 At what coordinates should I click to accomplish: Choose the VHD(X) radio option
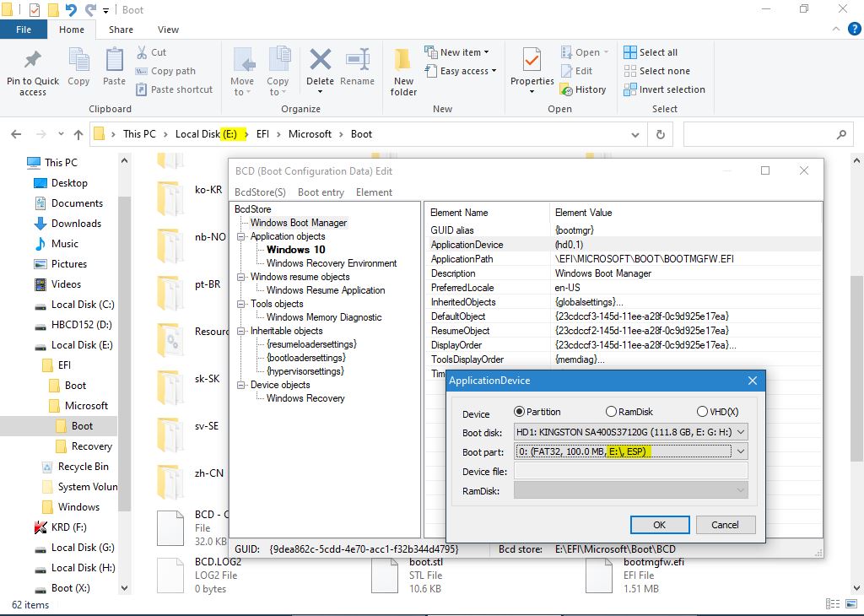[x=702, y=412]
